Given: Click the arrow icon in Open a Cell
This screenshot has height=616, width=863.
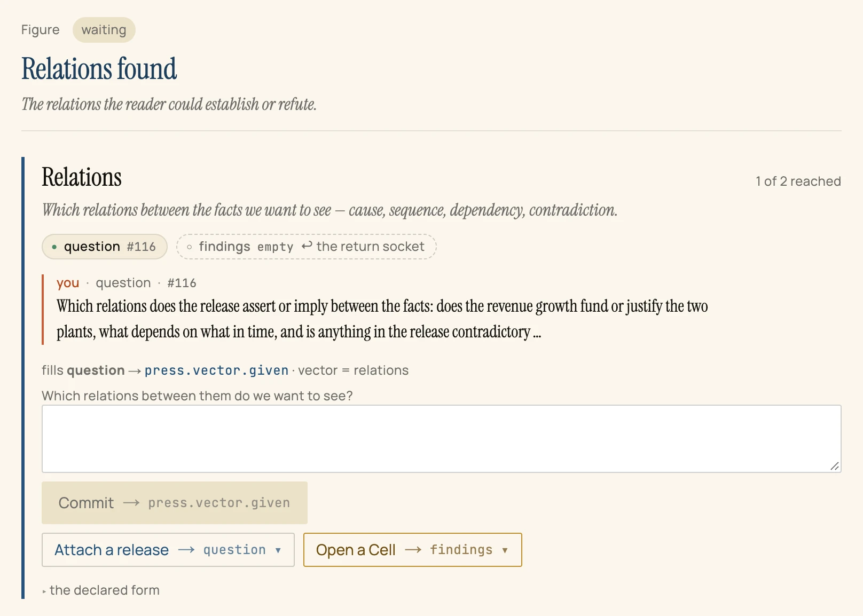Looking at the screenshot, I should pyautogui.click(x=413, y=550).
